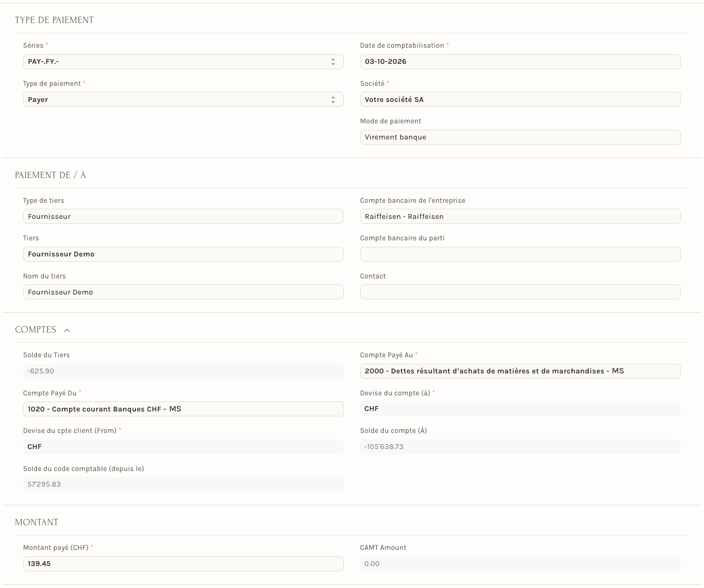Click the Montant payé (CHF) field
This screenshot has width=704, height=588.
pos(183,564)
